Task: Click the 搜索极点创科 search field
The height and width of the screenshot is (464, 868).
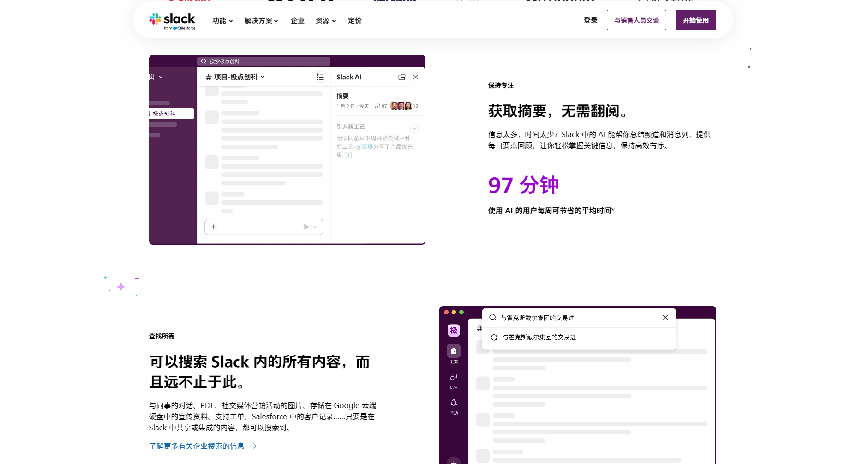Action: [x=263, y=61]
